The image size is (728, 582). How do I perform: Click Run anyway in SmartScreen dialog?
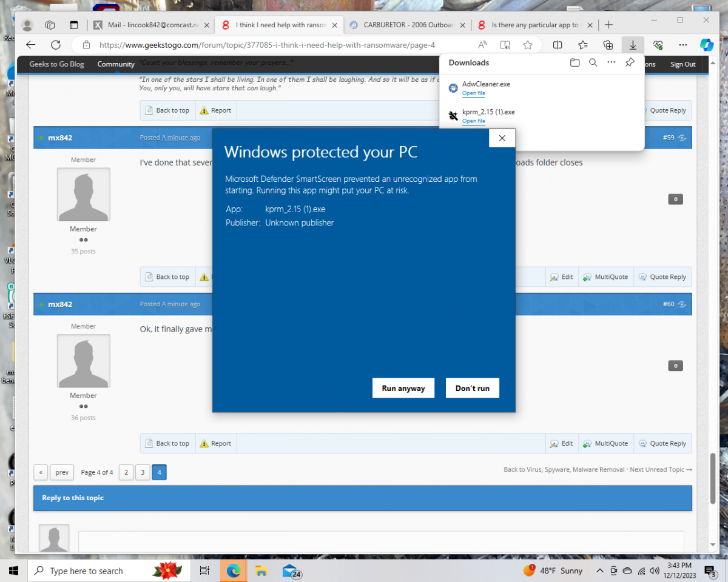click(403, 388)
